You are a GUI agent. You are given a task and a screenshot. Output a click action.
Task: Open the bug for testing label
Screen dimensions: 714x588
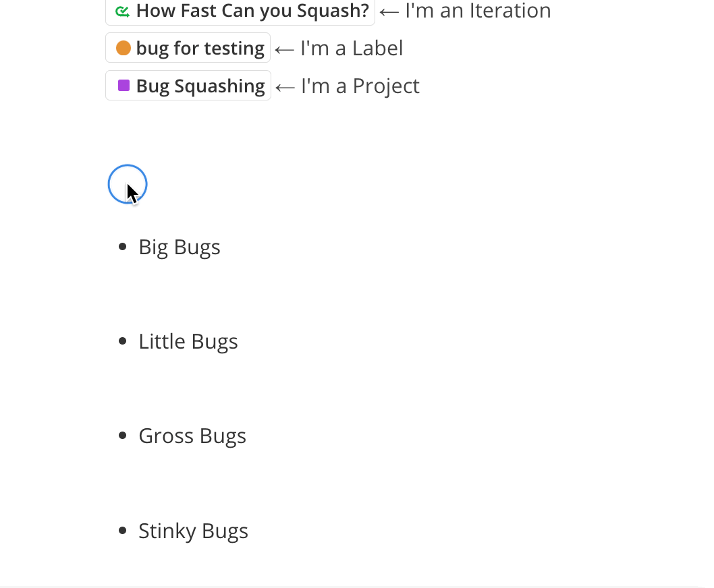click(x=188, y=48)
